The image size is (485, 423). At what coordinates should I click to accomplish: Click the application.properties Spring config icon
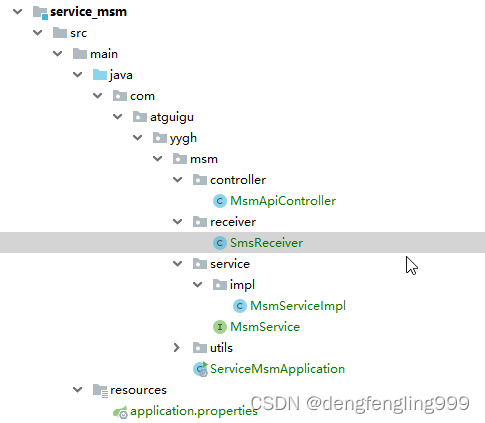tap(120, 412)
